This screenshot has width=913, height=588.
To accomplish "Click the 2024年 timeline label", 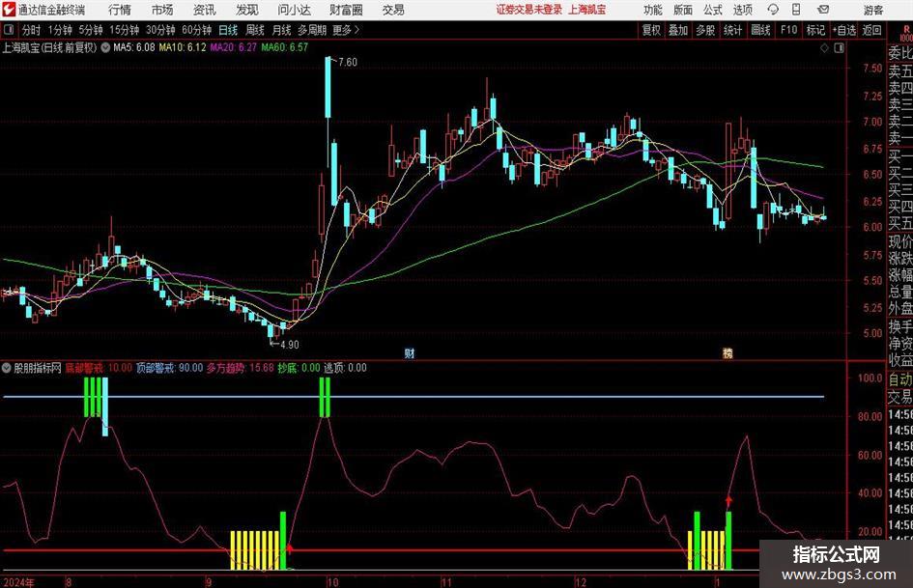I will [18, 582].
